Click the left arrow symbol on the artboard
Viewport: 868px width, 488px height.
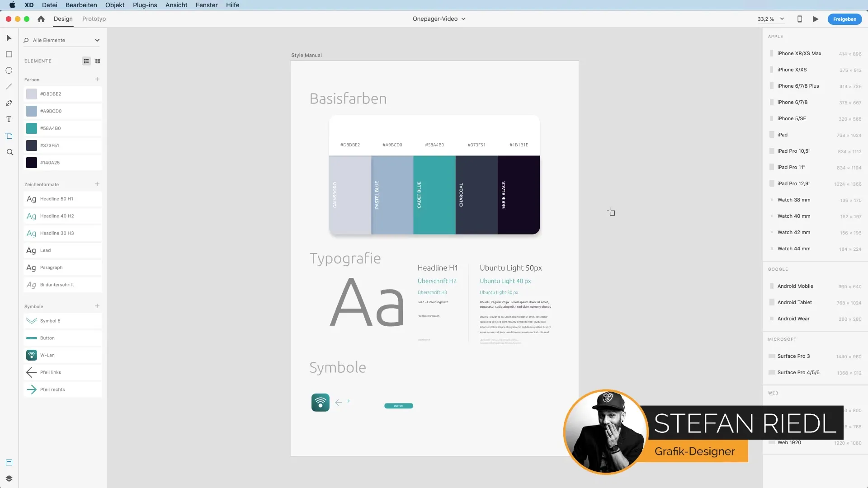tap(338, 402)
